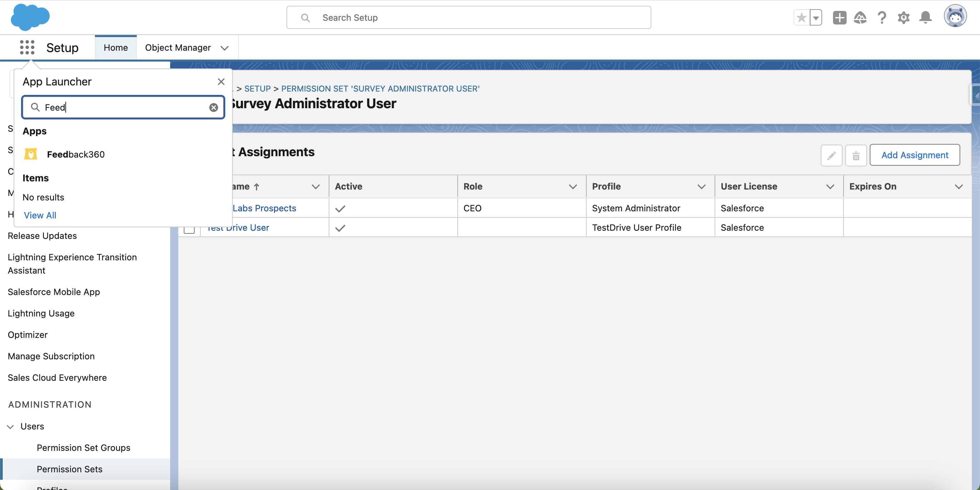This screenshot has height=490, width=980.
Task: Select the Test Drive User row checkbox
Action: point(189,228)
